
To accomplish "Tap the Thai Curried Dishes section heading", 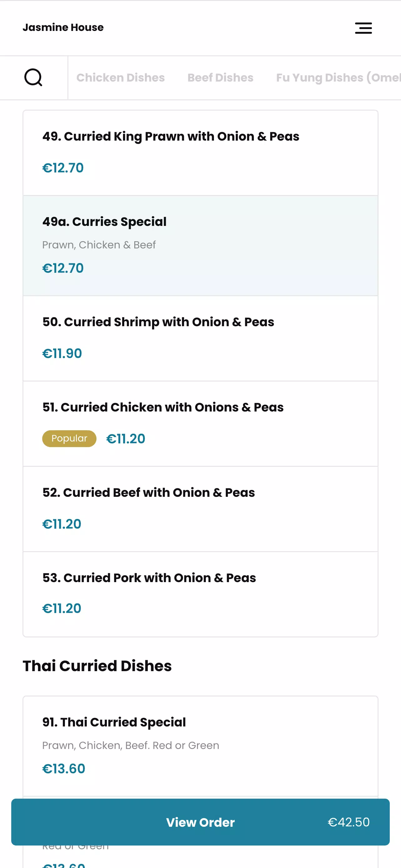I will coord(97,666).
